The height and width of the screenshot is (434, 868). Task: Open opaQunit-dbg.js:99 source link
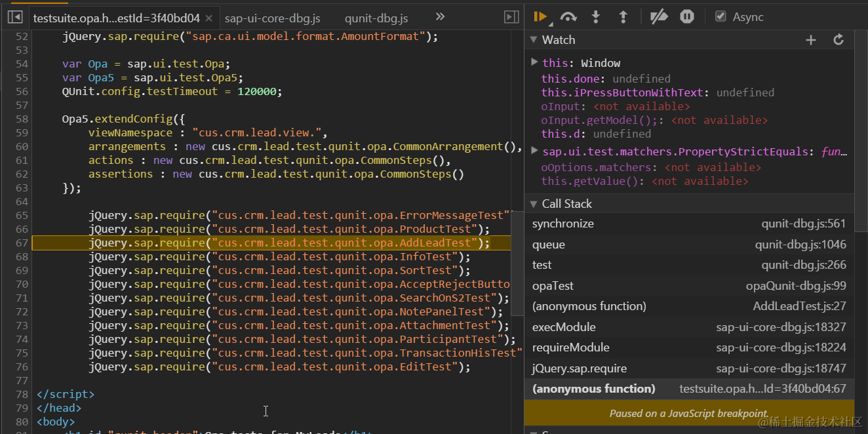pos(796,286)
